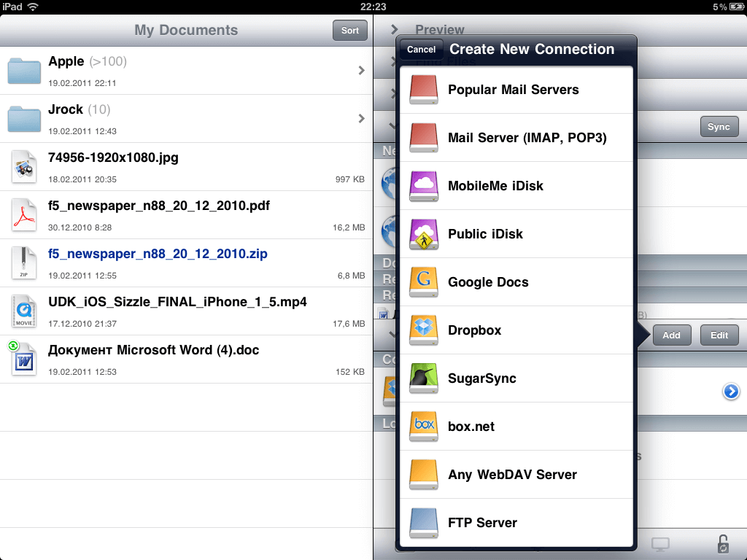Open the Apple folder chevron

362,71
